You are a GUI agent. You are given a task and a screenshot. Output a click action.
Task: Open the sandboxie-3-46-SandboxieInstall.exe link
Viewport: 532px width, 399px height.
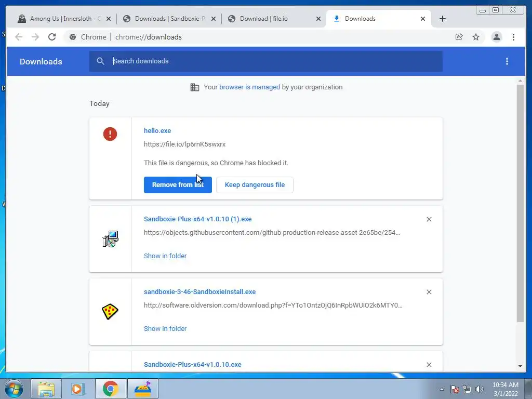[200, 292]
